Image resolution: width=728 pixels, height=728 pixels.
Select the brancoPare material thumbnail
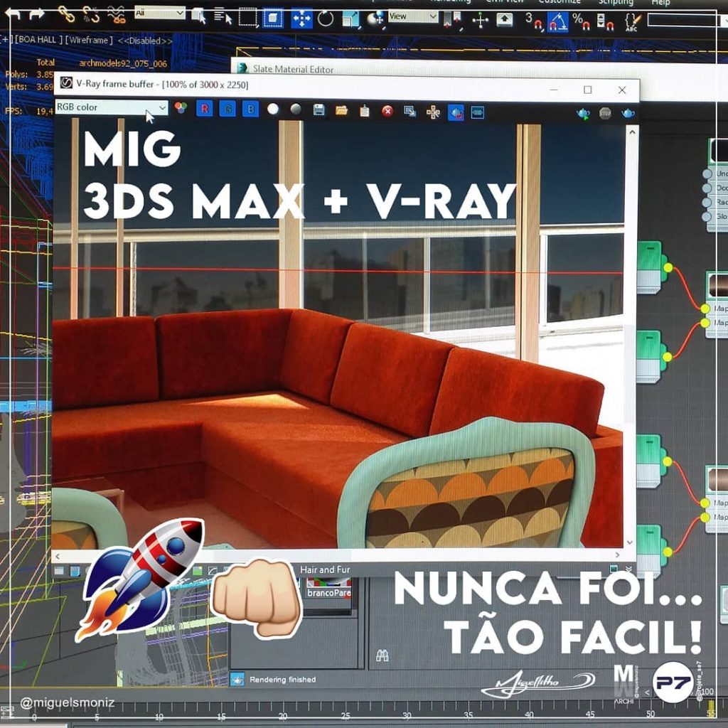click(328, 588)
